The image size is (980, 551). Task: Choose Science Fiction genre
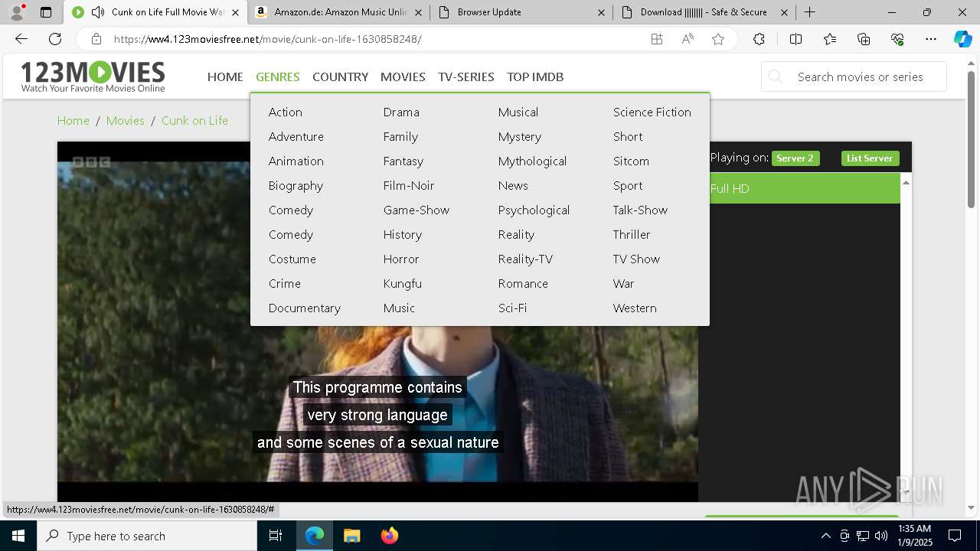pyautogui.click(x=652, y=112)
